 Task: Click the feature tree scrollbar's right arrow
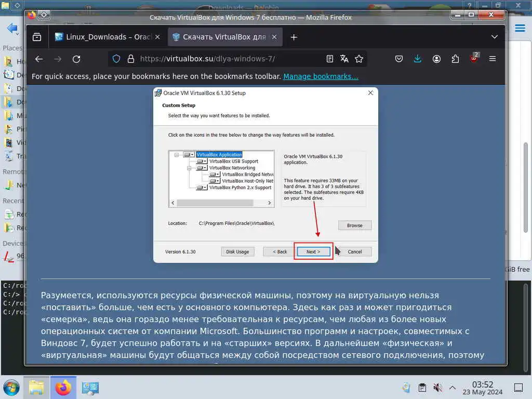(x=270, y=203)
